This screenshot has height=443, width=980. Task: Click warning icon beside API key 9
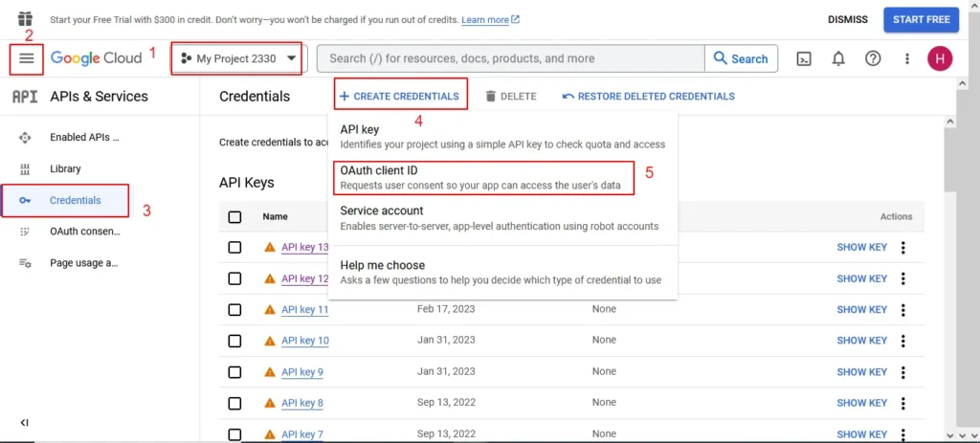270,372
